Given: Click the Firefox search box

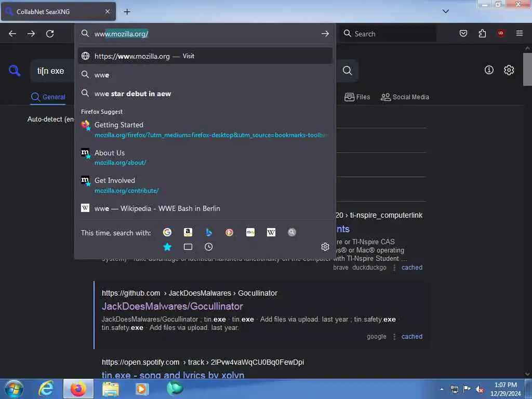Looking at the screenshot, I should pyautogui.click(x=388, y=34).
